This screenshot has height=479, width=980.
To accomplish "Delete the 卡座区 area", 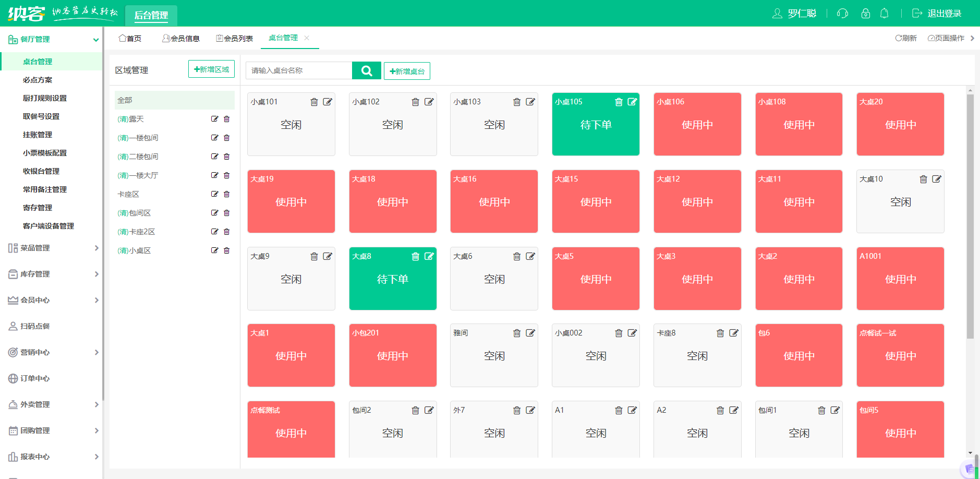I will point(226,194).
